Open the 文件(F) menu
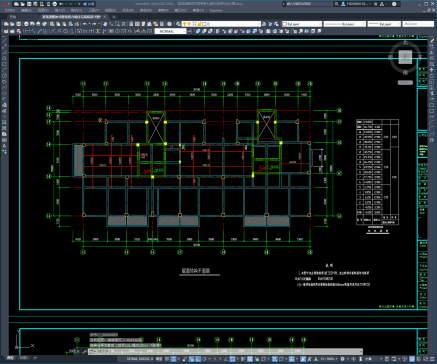 click(x=10, y=10)
